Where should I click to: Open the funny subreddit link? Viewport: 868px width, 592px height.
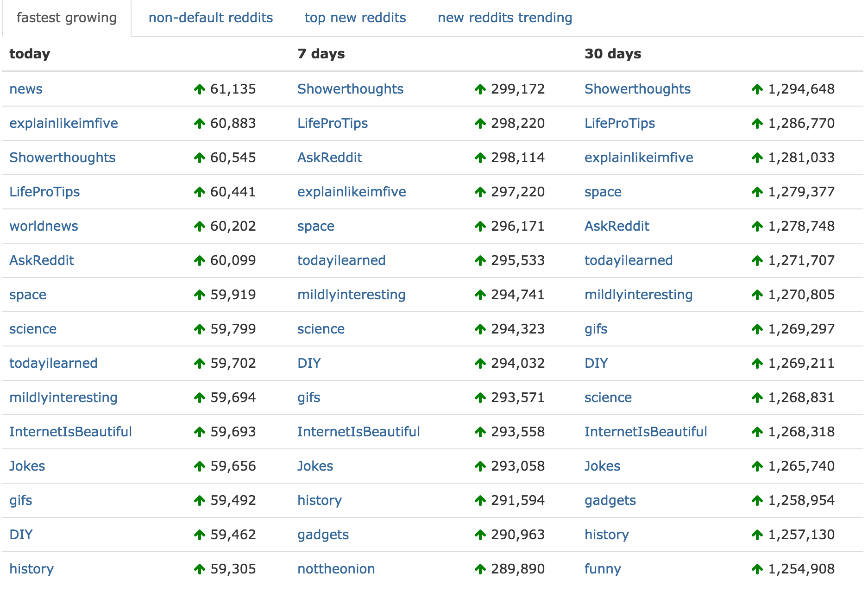pyautogui.click(x=603, y=569)
